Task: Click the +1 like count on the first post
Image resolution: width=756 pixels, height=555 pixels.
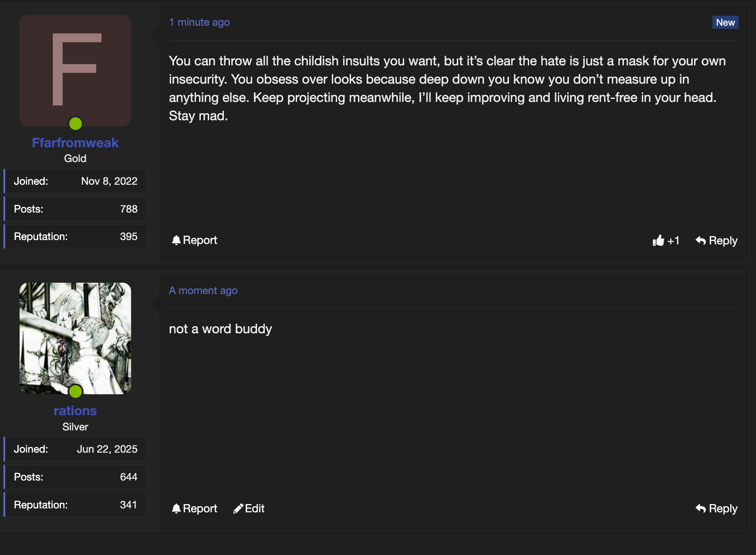Action: (673, 240)
